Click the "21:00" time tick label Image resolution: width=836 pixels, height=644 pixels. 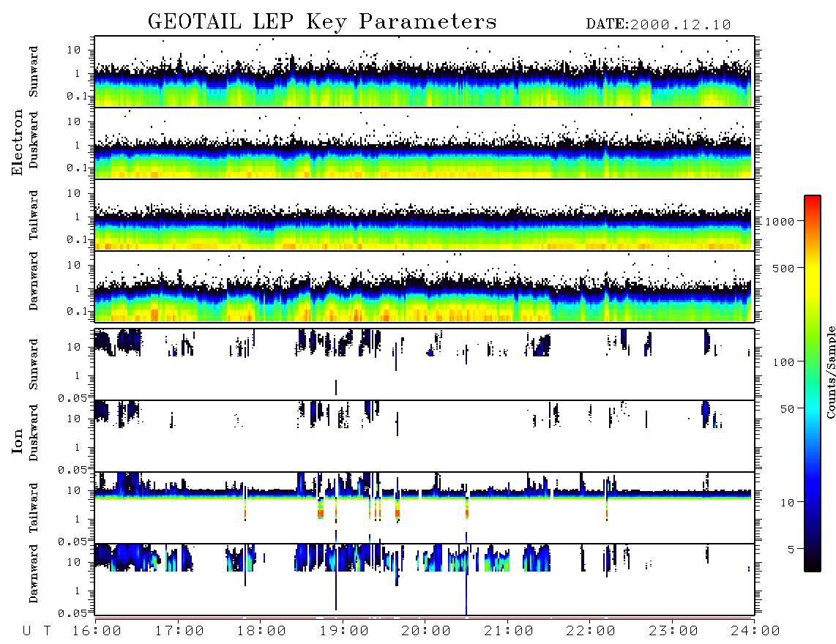[509, 632]
